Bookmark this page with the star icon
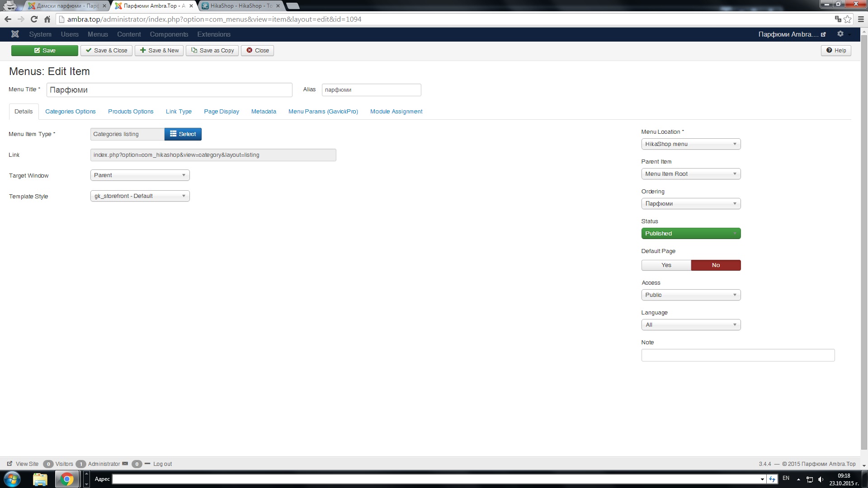 848,19
